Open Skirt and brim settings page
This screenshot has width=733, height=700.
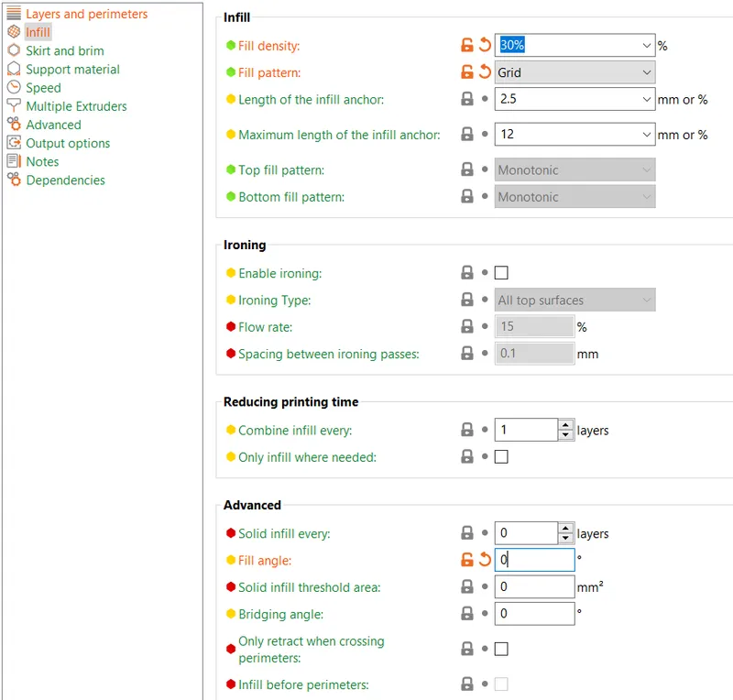pos(64,50)
